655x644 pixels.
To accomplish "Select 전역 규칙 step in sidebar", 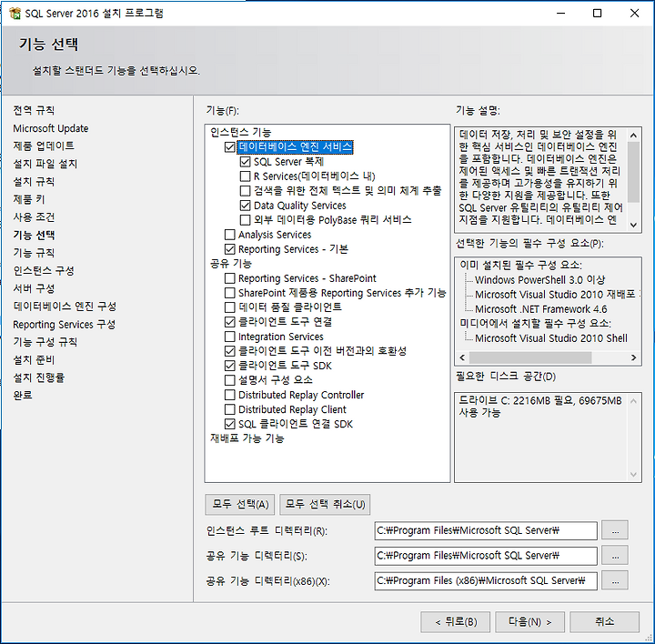I will tap(34, 110).
